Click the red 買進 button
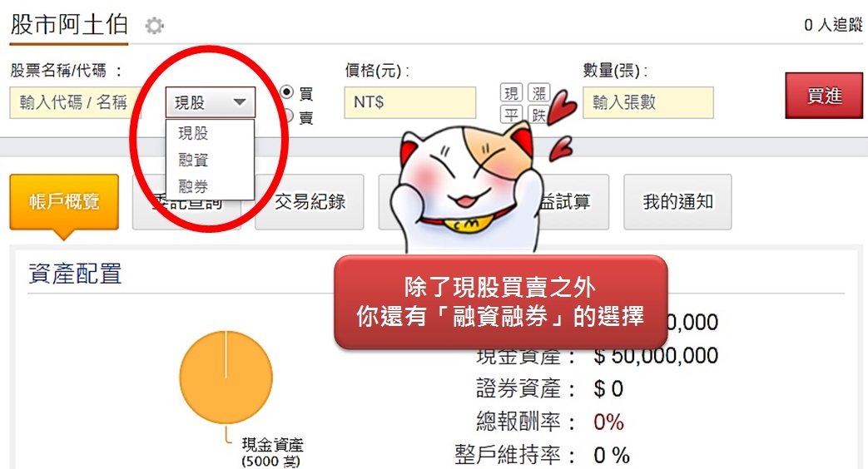 [x=824, y=96]
